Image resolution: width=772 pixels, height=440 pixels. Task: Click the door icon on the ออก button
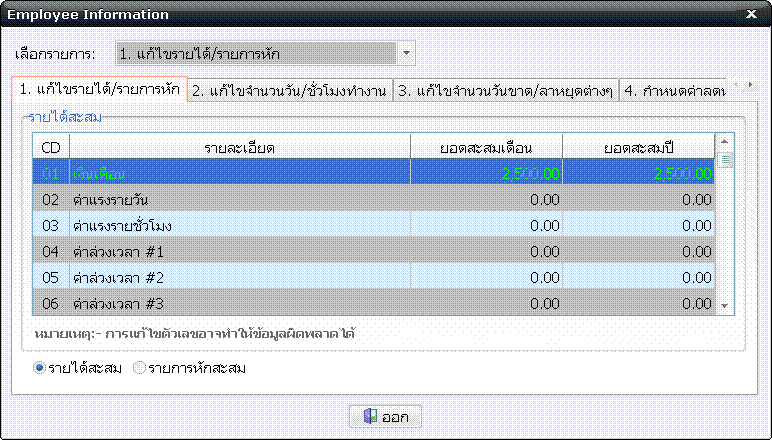pos(369,416)
